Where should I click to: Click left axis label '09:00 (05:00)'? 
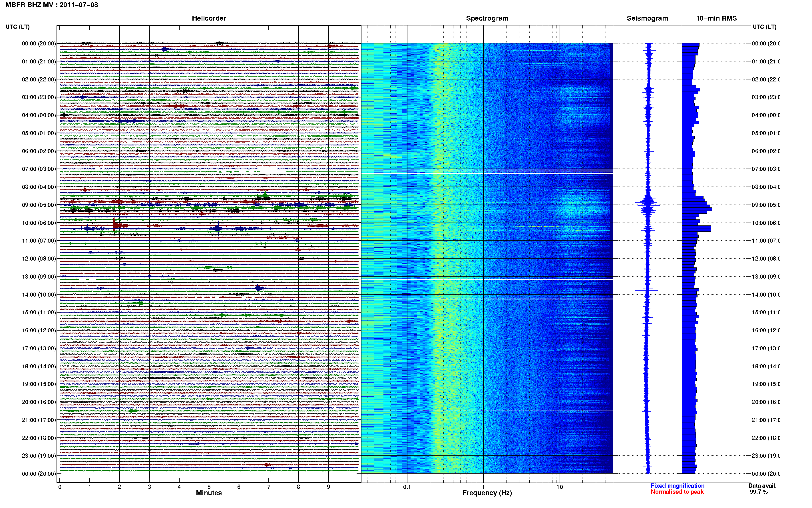39,205
